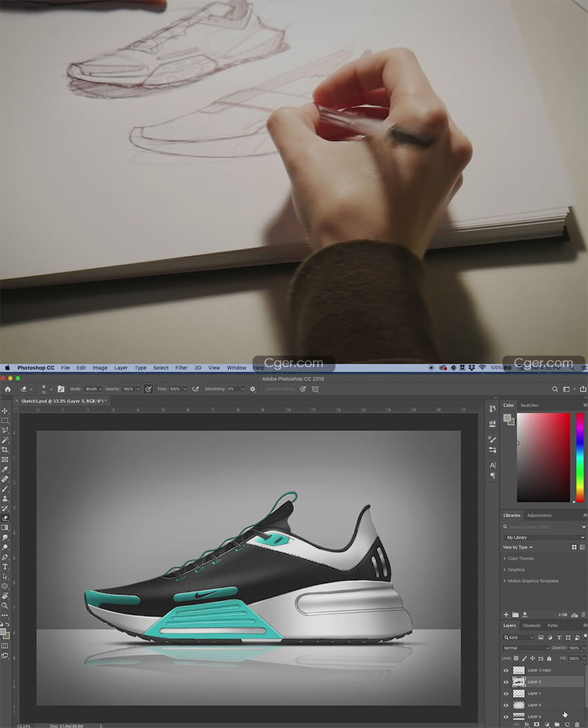588x728 pixels.
Task: Click the Libraries folder icon
Action: pos(515,615)
